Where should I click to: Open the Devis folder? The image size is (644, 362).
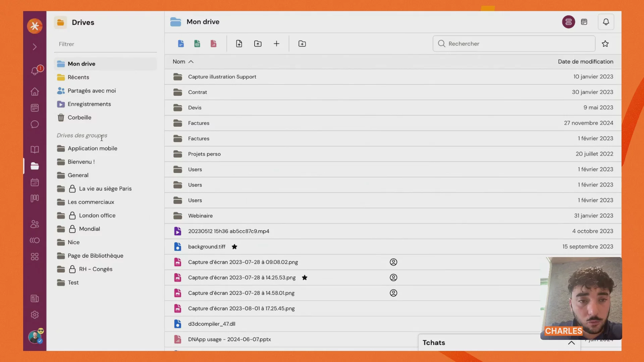point(393,108)
